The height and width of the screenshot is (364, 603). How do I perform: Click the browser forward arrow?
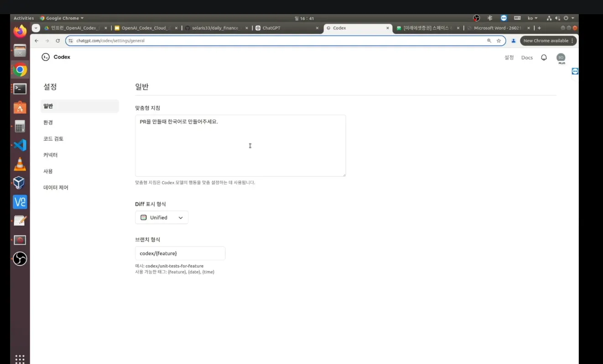coord(47,41)
